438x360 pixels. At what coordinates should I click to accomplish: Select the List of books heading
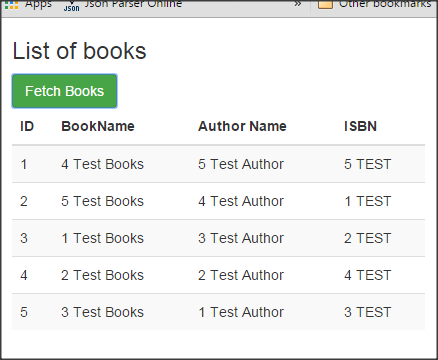(79, 51)
